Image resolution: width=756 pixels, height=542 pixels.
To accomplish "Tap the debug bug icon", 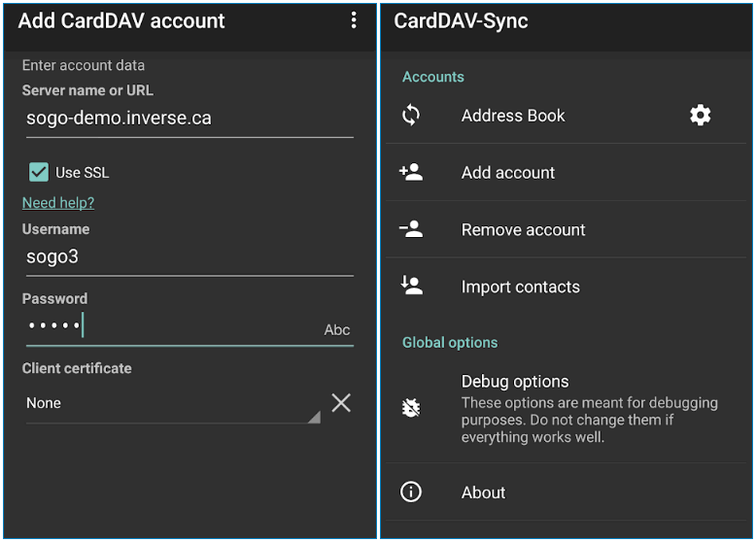I will pos(411,408).
